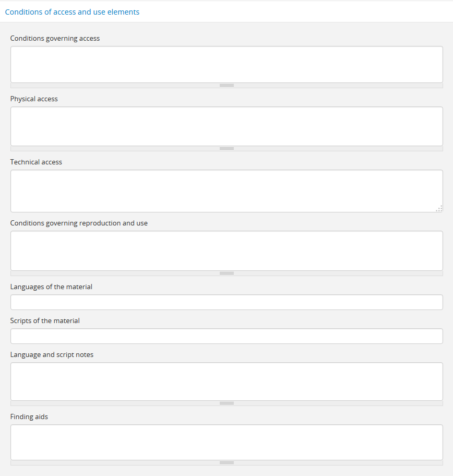Click the Language and script notes text area

[227, 381]
